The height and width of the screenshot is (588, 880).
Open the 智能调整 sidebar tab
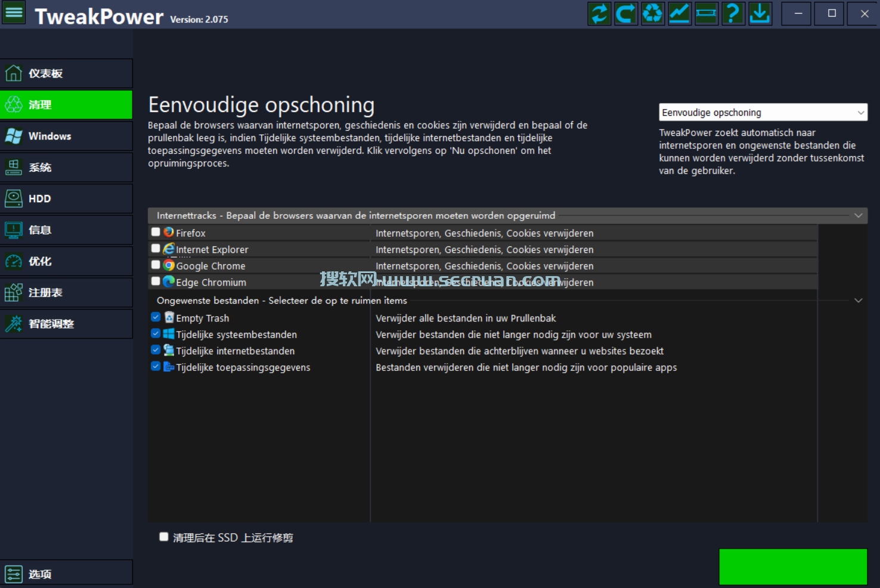pos(66,324)
